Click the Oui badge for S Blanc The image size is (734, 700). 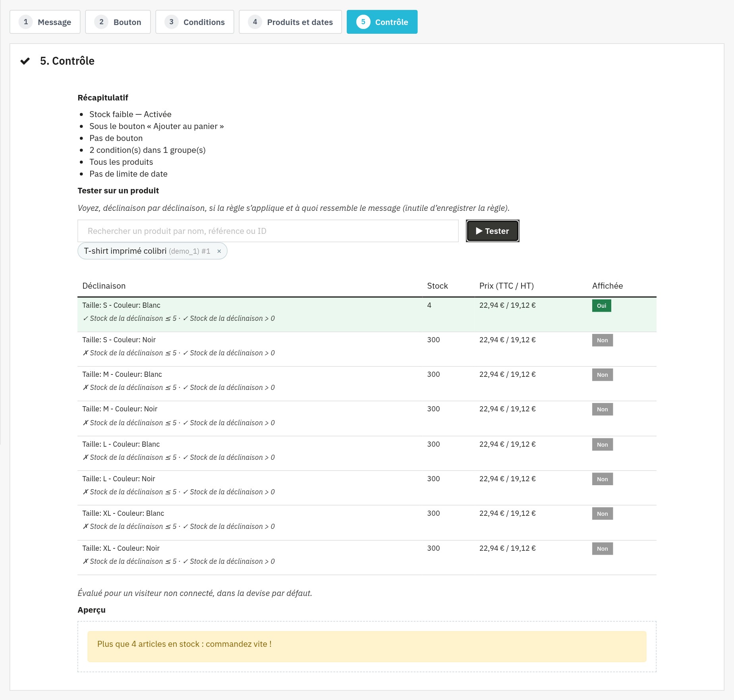click(x=601, y=306)
